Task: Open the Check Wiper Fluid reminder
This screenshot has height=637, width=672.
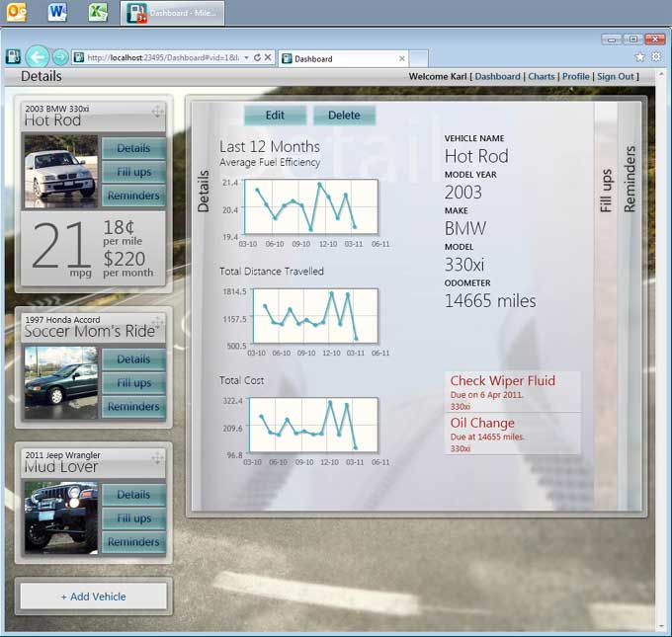Action: (513, 392)
